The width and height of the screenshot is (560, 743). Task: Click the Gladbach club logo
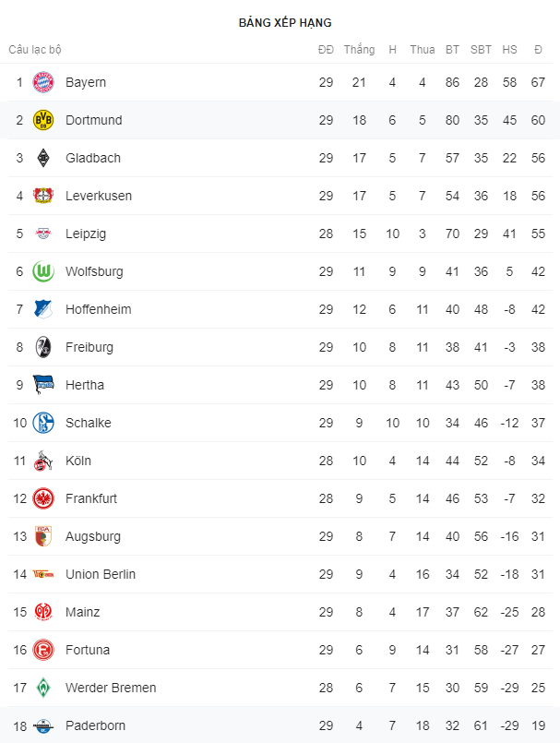(43, 158)
